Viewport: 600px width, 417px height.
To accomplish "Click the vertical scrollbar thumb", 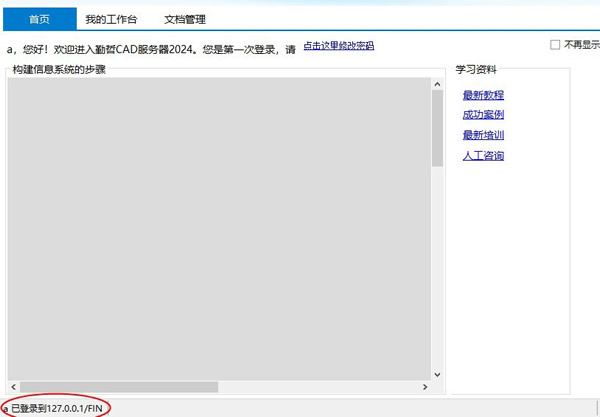I will 437,128.
